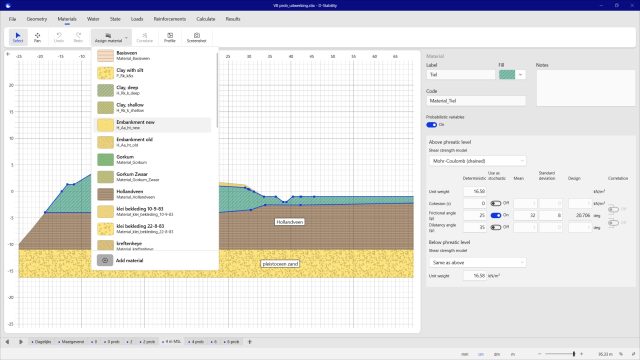Toggle Cohesion stochastic switch on
This screenshot has height=360, width=640.
(x=496, y=203)
